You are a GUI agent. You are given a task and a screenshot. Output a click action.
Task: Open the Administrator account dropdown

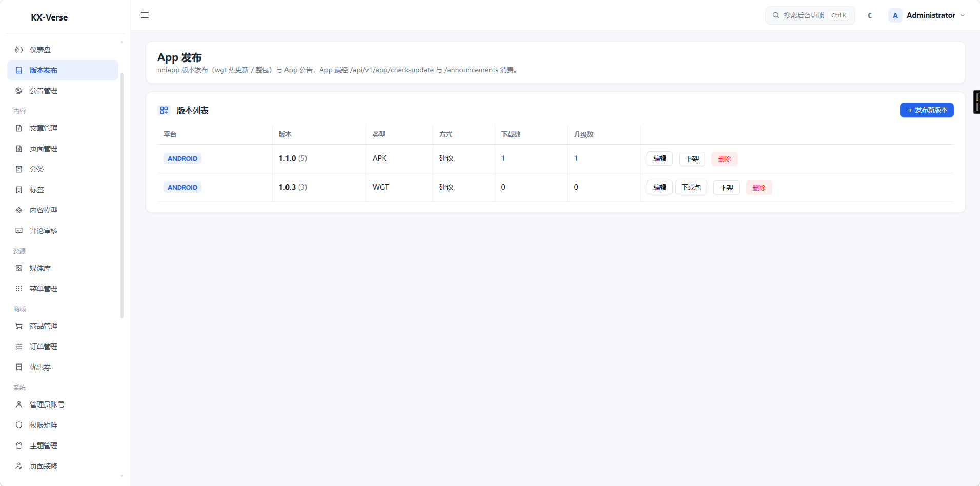(x=927, y=15)
